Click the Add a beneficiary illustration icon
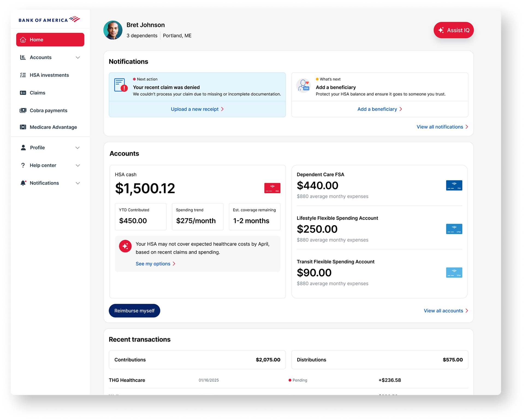 coord(303,85)
